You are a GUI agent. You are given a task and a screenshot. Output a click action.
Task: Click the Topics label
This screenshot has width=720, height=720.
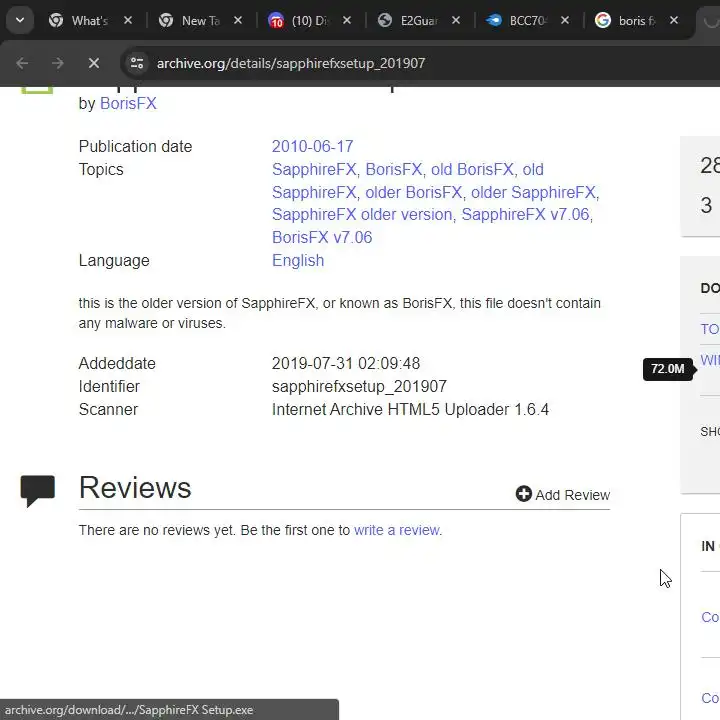pyautogui.click(x=101, y=169)
